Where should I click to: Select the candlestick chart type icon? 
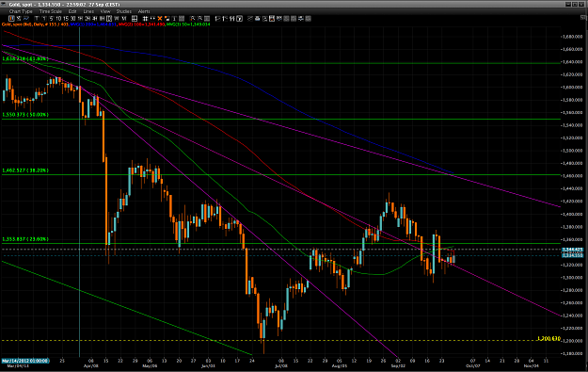coord(12,19)
